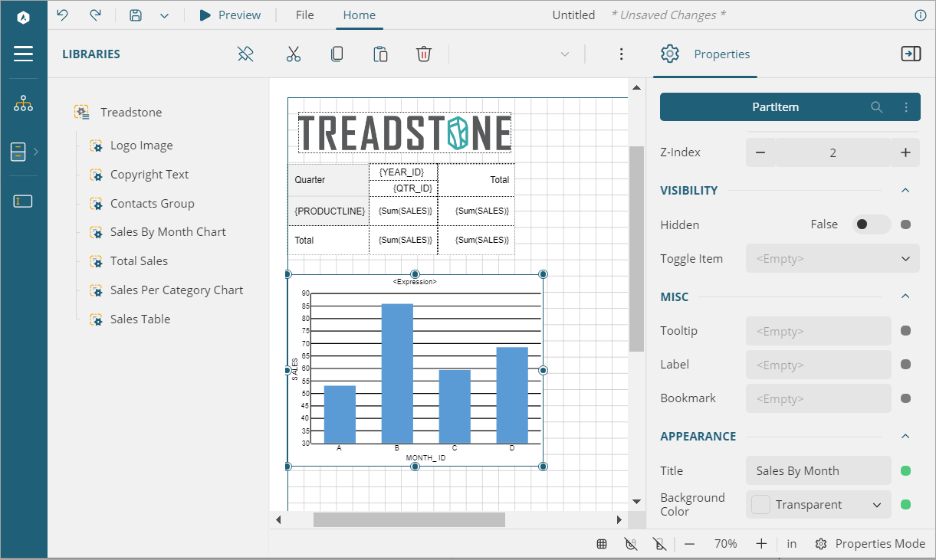This screenshot has height=560, width=936.
Task: Open PartItem header options menu
Action: [906, 107]
